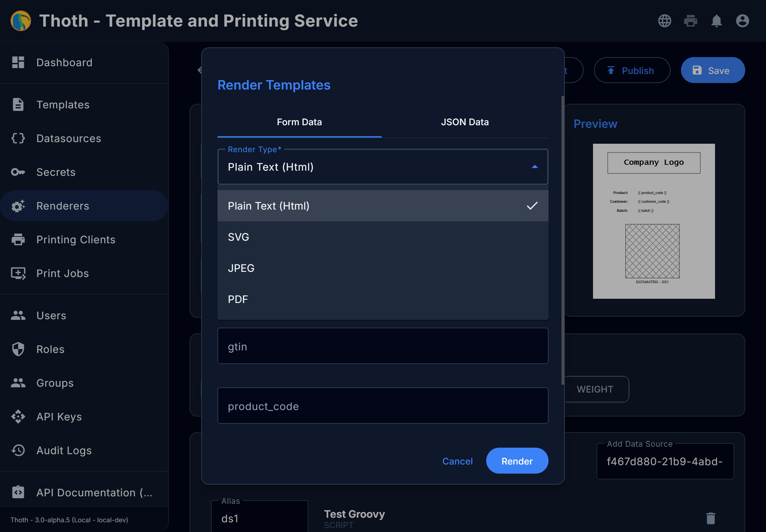Open Groups page

[84, 383]
